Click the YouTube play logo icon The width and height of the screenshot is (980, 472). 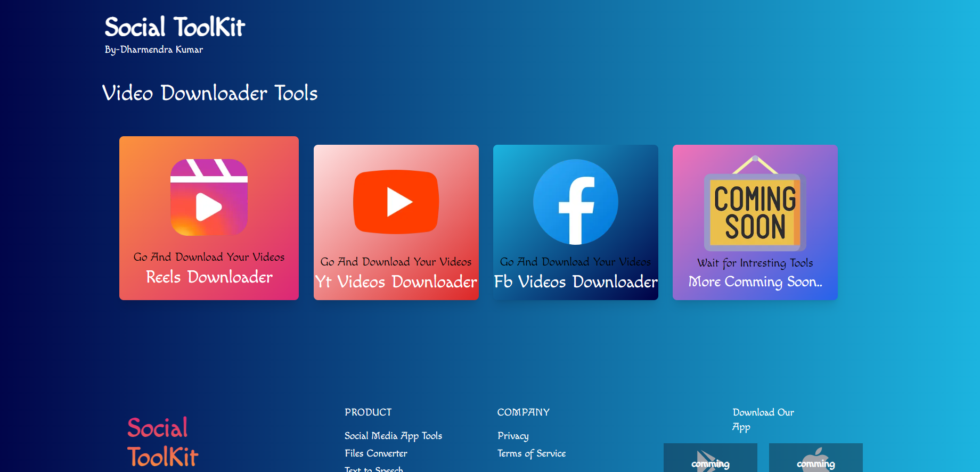(396, 202)
